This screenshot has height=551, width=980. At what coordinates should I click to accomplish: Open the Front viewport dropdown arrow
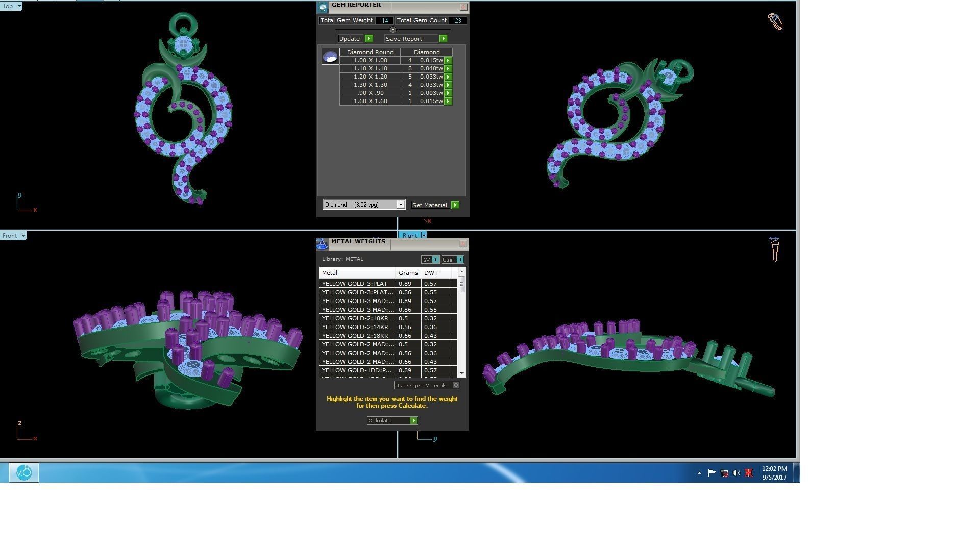23,236
